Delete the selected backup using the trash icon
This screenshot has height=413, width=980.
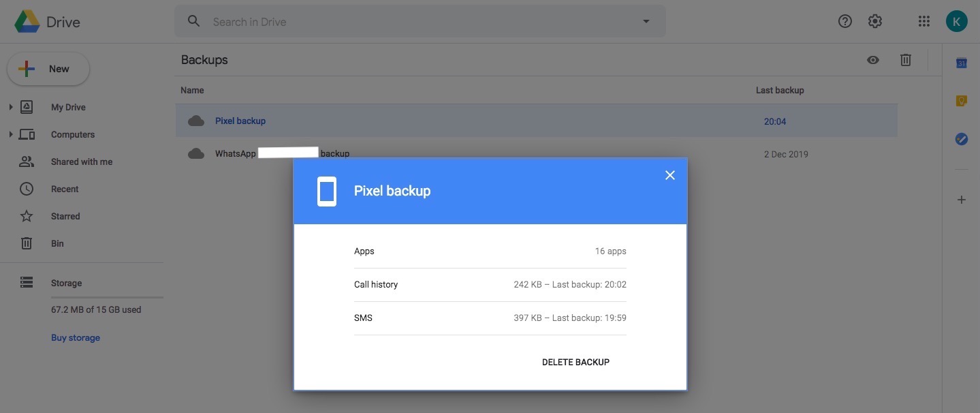pyautogui.click(x=905, y=59)
